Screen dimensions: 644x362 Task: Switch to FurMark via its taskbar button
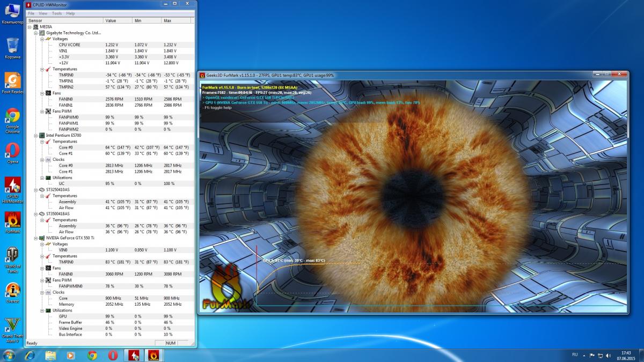[153, 355]
